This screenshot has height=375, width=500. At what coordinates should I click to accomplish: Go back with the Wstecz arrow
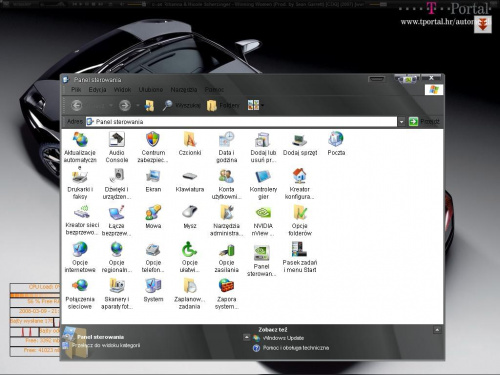pyautogui.click(x=77, y=105)
